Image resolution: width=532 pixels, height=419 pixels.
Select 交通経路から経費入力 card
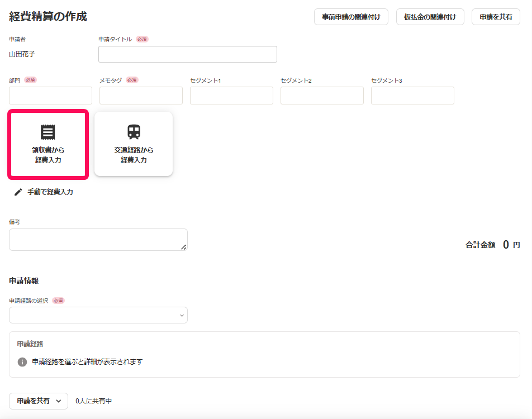pyautogui.click(x=134, y=144)
